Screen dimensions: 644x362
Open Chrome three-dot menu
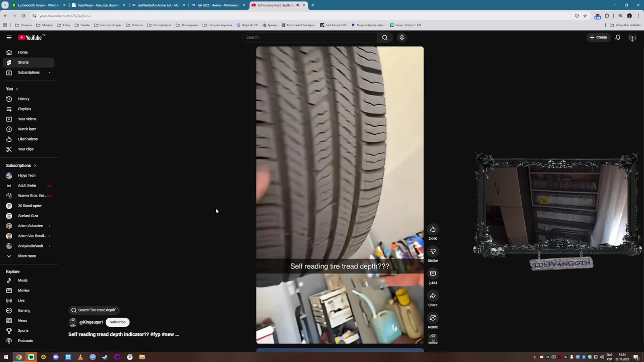[638, 16]
